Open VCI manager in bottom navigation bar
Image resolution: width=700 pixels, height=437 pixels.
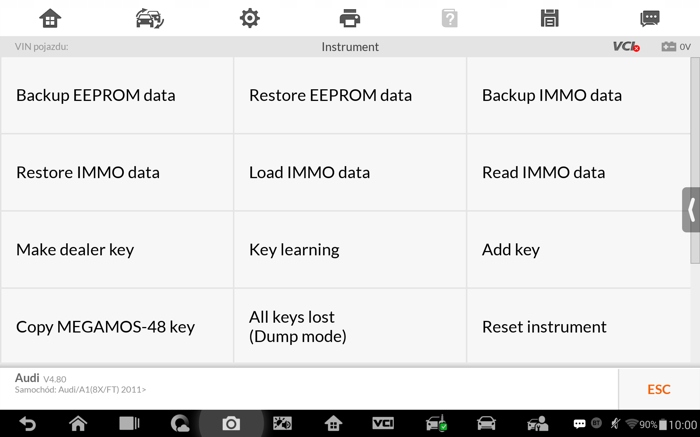pyautogui.click(x=383, y=424)
